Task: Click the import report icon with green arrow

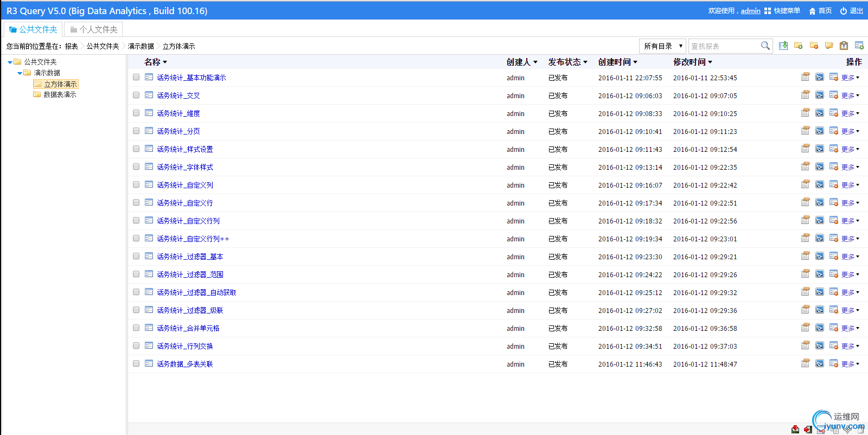Action: click(x=783, y=46)
